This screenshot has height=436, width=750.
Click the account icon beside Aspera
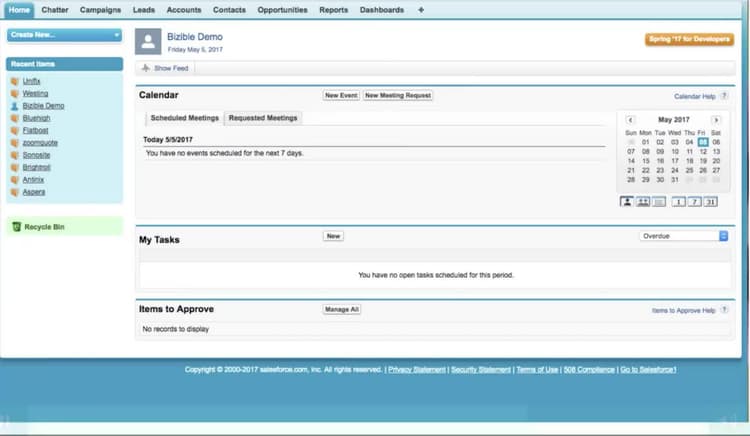(x=15, y=192)
